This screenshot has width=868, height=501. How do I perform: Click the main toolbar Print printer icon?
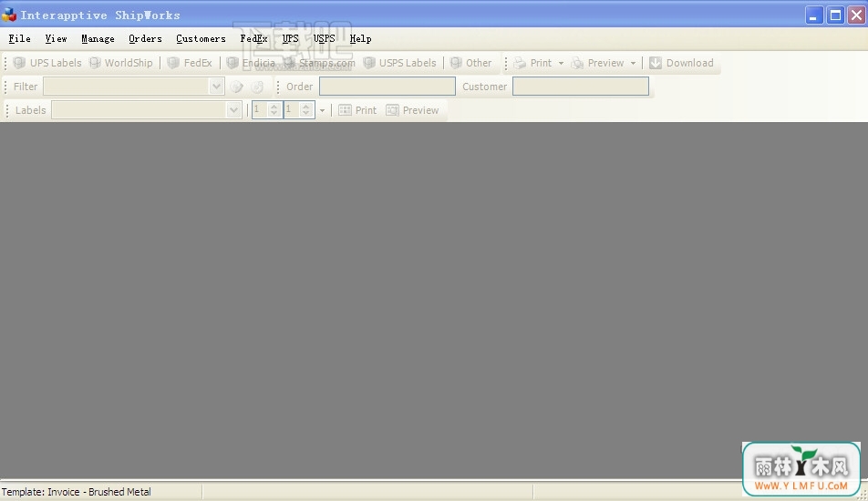(520, 63)
